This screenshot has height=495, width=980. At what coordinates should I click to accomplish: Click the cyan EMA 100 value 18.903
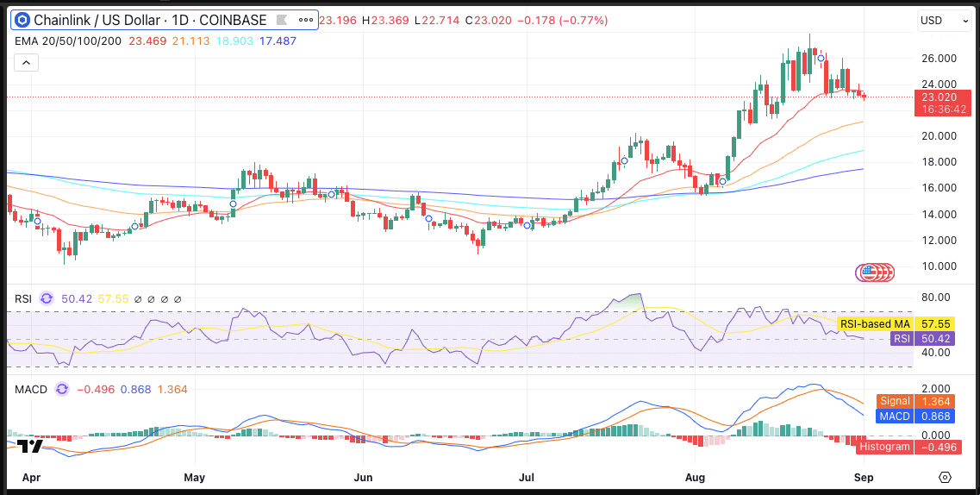234,41
